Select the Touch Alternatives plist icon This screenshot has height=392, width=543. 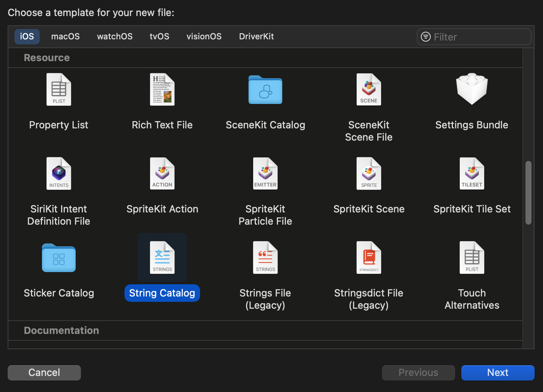472,258
